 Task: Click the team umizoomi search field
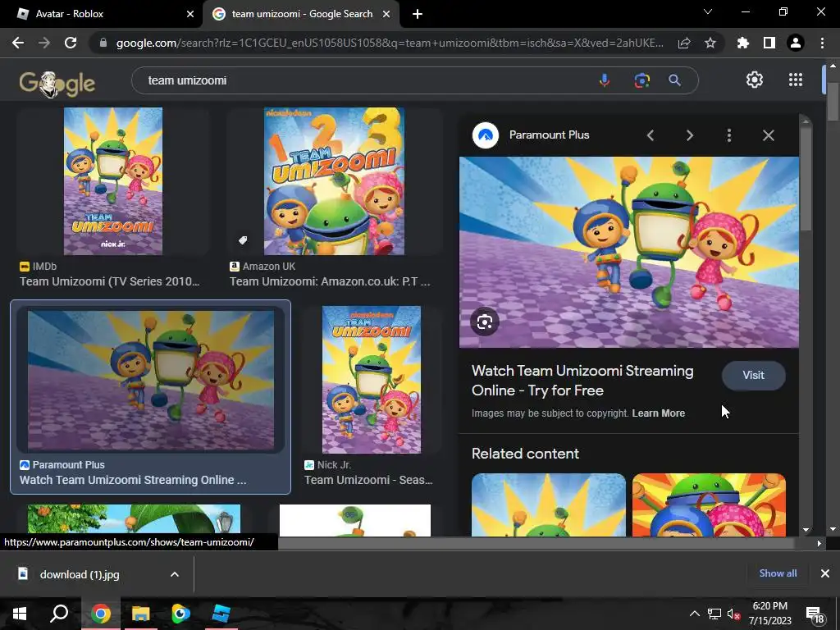364,80
